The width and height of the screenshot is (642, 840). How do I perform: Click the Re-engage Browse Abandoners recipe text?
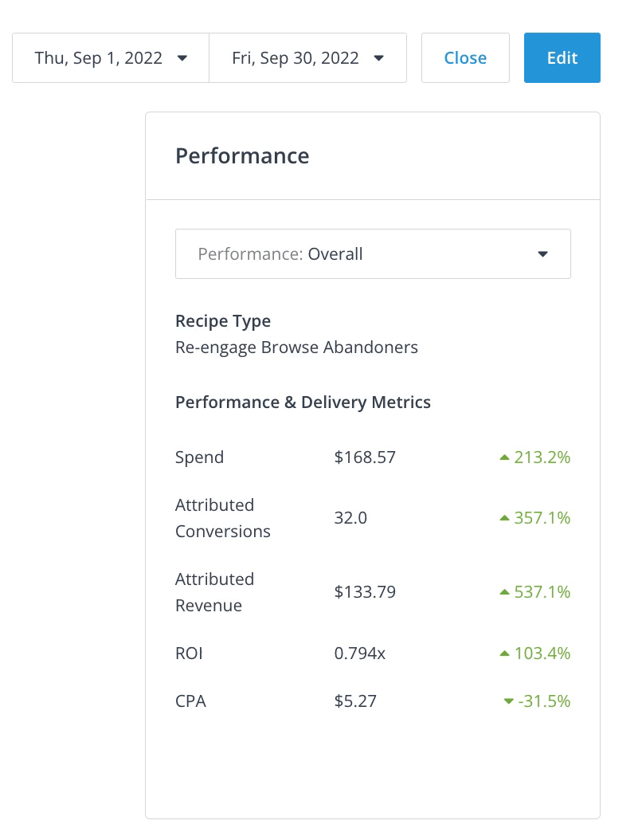tap(296, 347)
